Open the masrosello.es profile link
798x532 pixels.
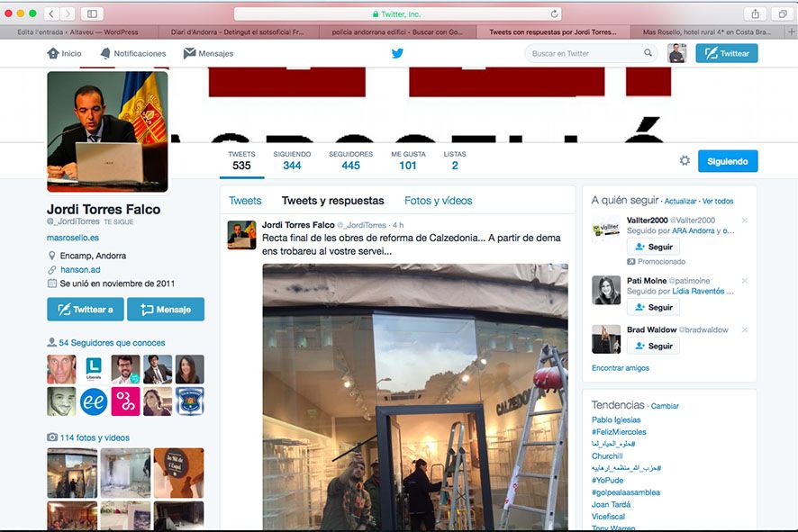point(71,238)
